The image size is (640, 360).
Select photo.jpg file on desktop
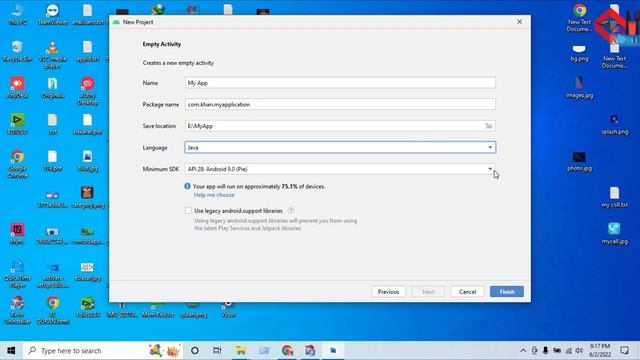[x=579, y=161]
